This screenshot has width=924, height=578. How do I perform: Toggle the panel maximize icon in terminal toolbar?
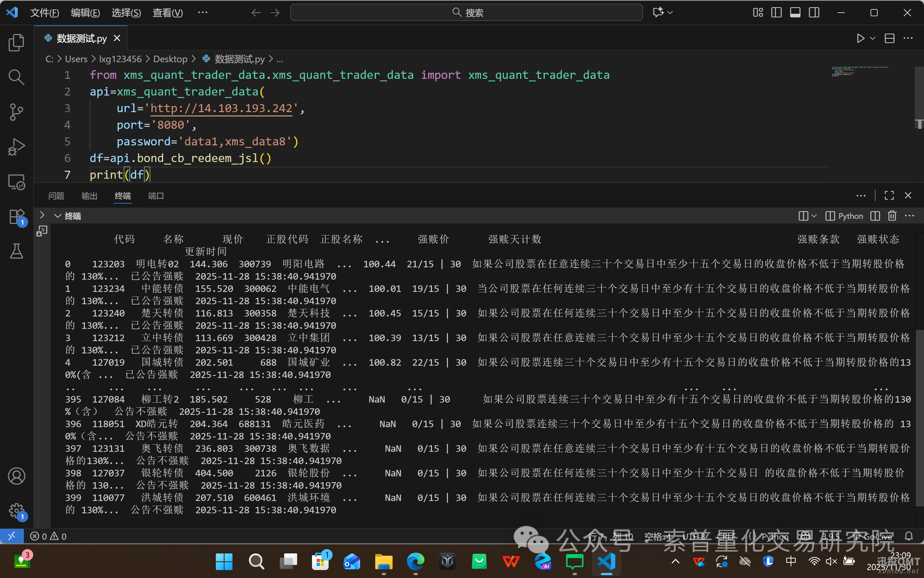tap(889, 195)
